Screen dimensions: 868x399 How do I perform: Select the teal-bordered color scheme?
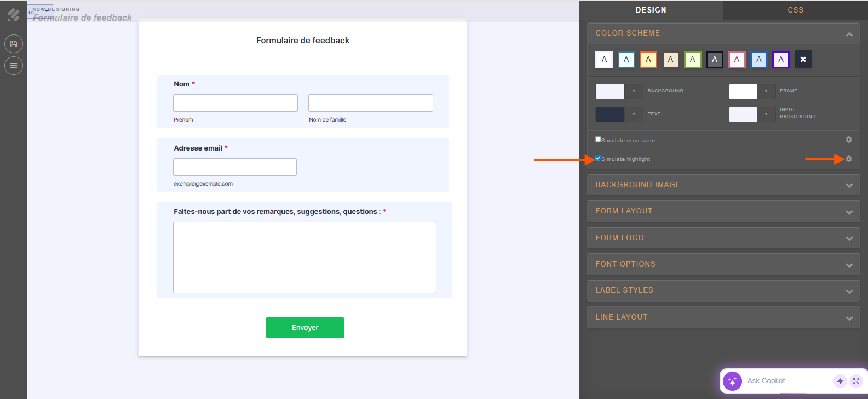pyautogui.click(x=626, y=59)
